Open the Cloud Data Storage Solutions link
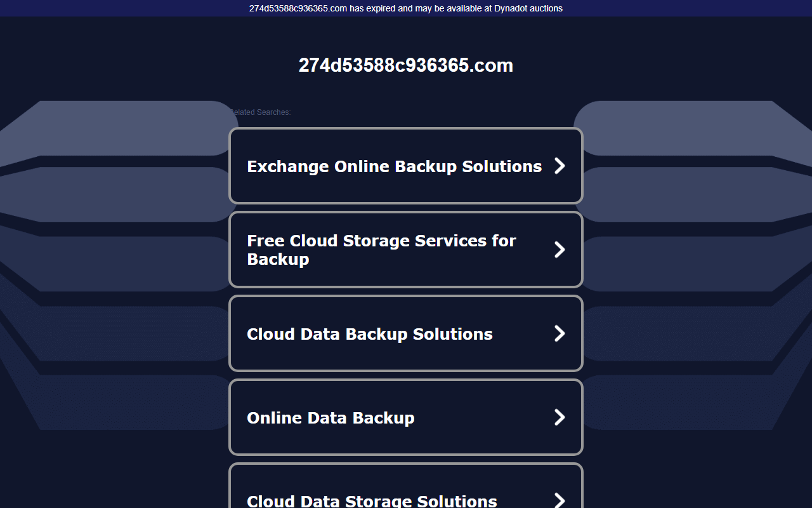Image resolution: width=812 pixels, height=508 pixels. click(405, 486)
